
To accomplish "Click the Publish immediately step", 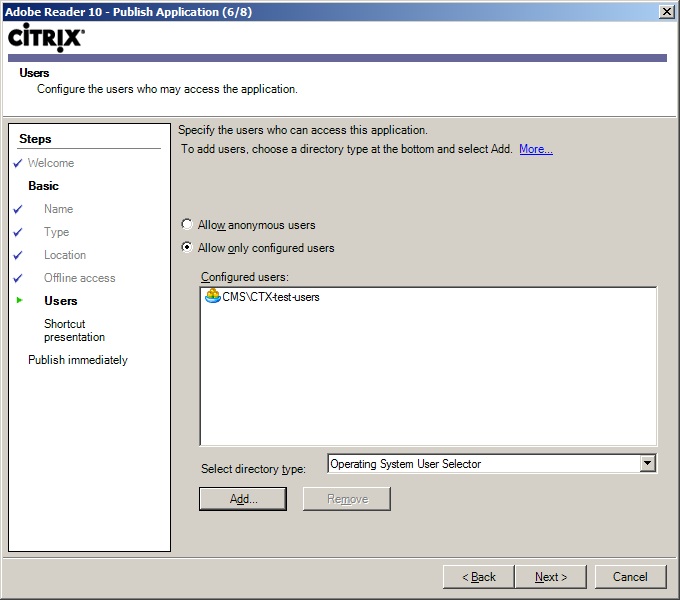I will (78, 360).
